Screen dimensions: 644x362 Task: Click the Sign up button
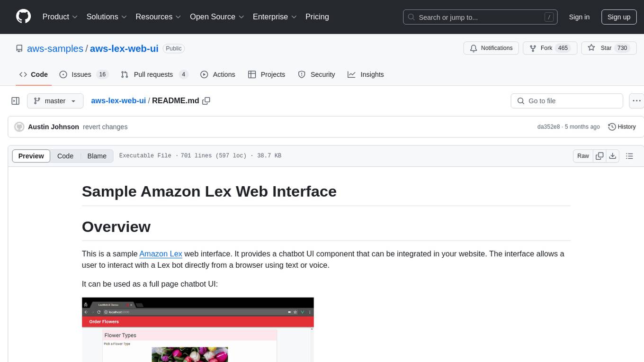[619, 17]
